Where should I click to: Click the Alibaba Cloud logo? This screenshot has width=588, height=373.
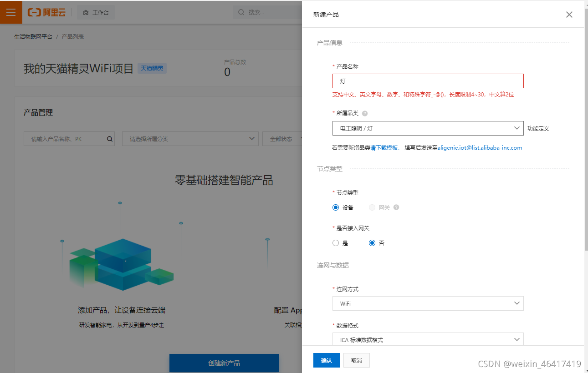click(46, 12)
